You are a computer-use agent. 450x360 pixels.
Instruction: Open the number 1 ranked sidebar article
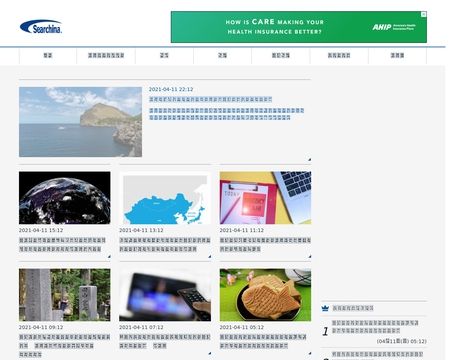(375, 327)
